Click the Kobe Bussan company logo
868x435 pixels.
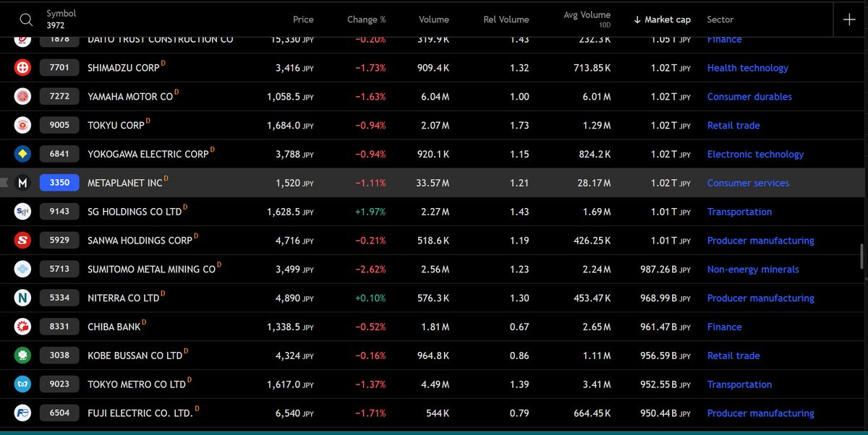(23, 356)
